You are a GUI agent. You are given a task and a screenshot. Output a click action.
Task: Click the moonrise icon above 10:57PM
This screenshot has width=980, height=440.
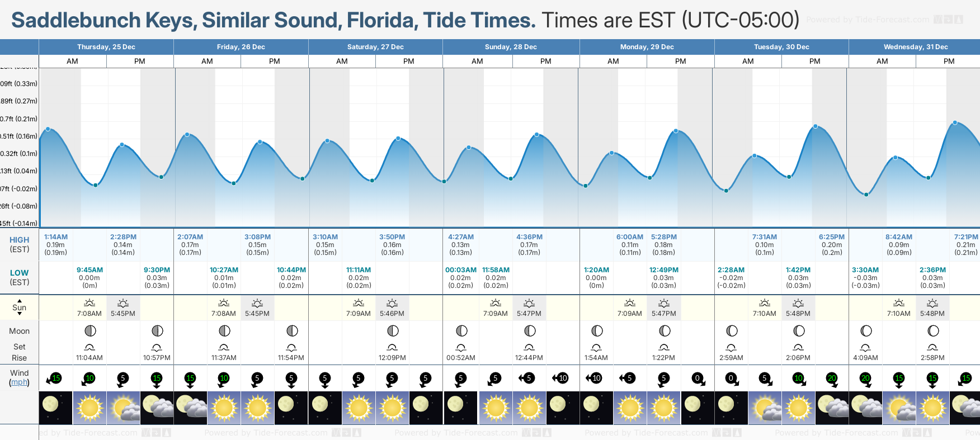pyautogui.click(x=157, y=347)
